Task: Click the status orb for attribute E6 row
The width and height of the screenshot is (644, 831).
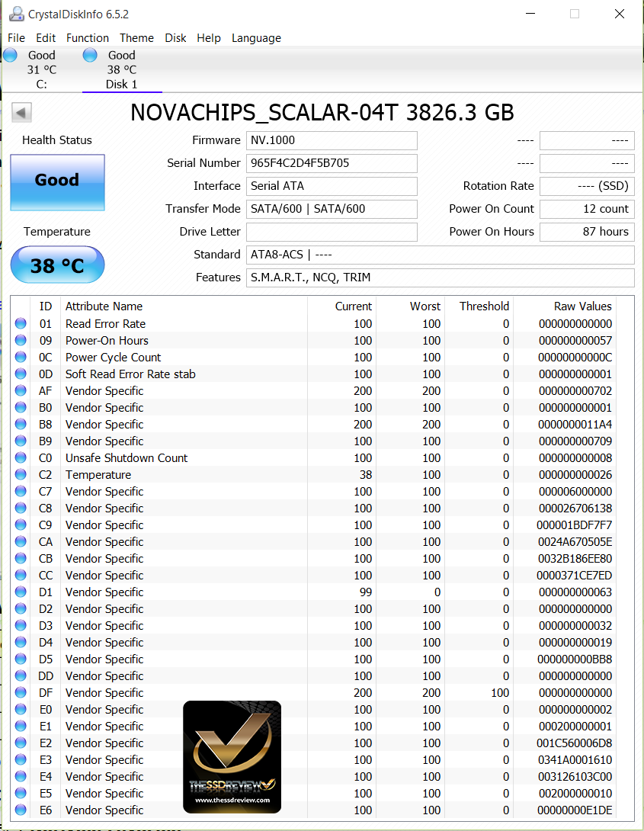Action: [21, 810]
